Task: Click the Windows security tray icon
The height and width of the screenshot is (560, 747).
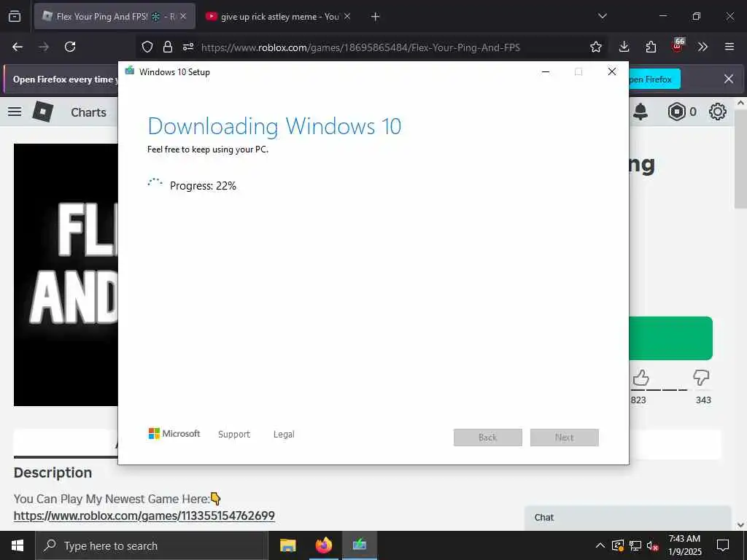Action: pos(617,545)
